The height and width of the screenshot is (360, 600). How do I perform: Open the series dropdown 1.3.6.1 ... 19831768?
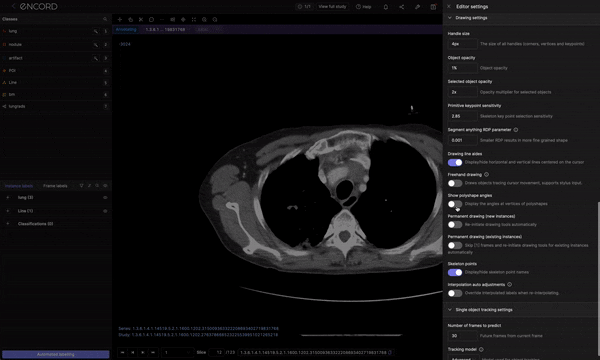167,29
